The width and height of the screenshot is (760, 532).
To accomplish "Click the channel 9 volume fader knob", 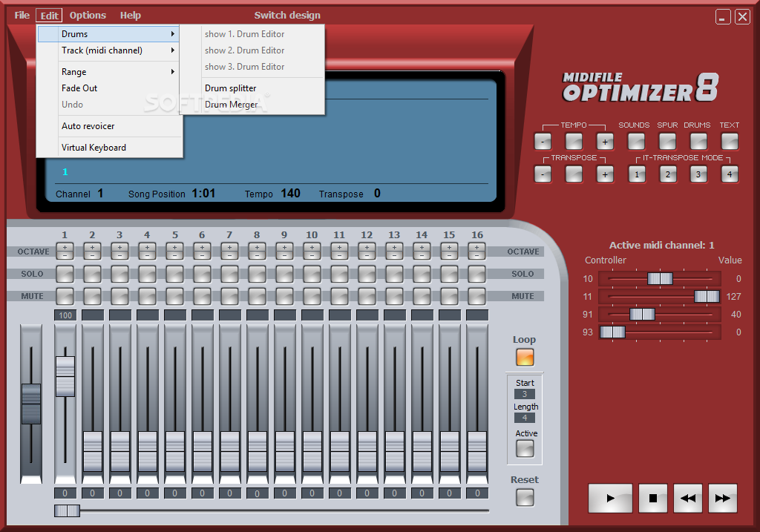I will 284,451.
